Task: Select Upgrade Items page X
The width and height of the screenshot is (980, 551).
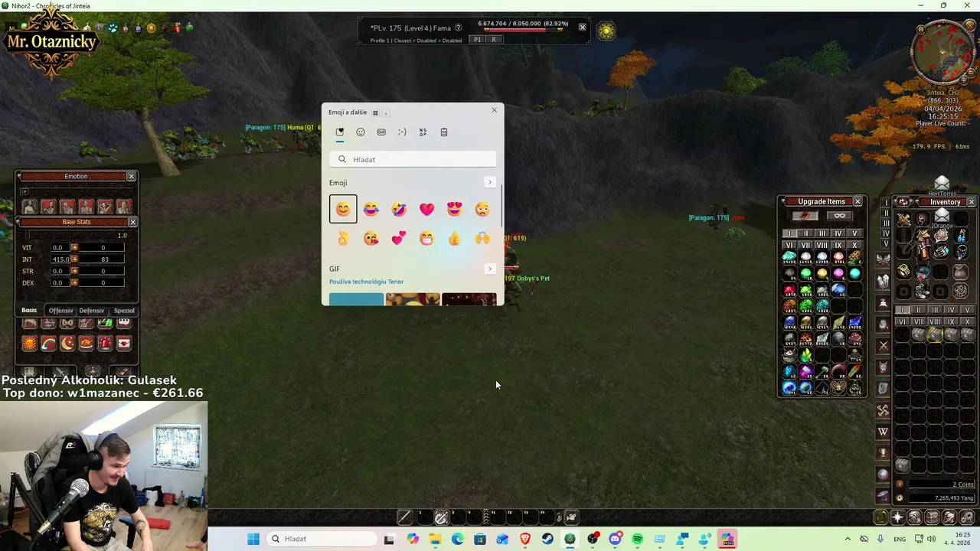Action: point(854,245)
